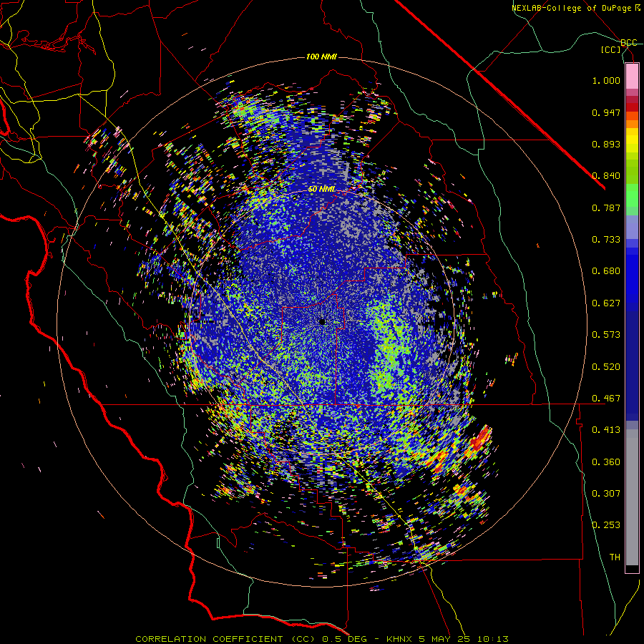The width and height of the screenshot is (644, 644).
Task: Click the yellow segment of the color bar
Action: pyautogui.click(x=632, y=141)
